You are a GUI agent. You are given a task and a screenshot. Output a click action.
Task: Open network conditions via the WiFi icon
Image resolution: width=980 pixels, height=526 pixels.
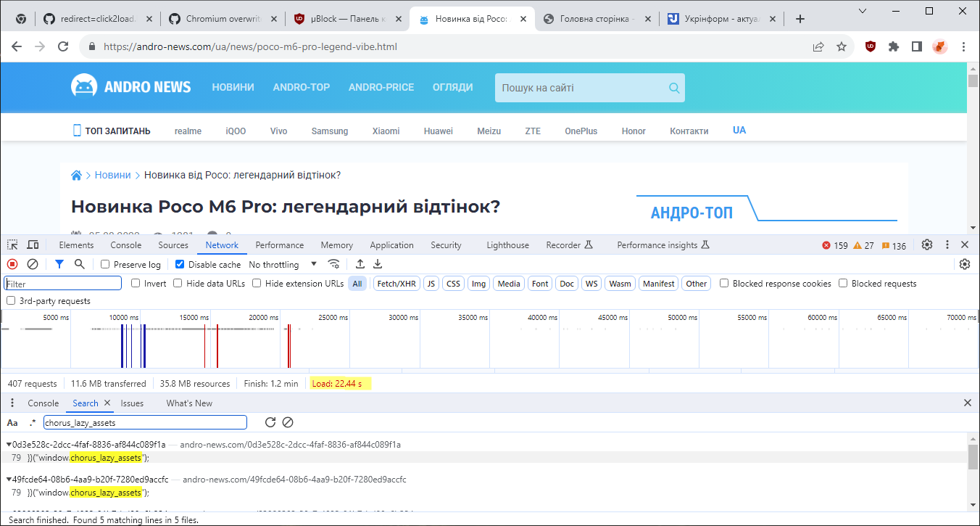(x=334, y=264)
